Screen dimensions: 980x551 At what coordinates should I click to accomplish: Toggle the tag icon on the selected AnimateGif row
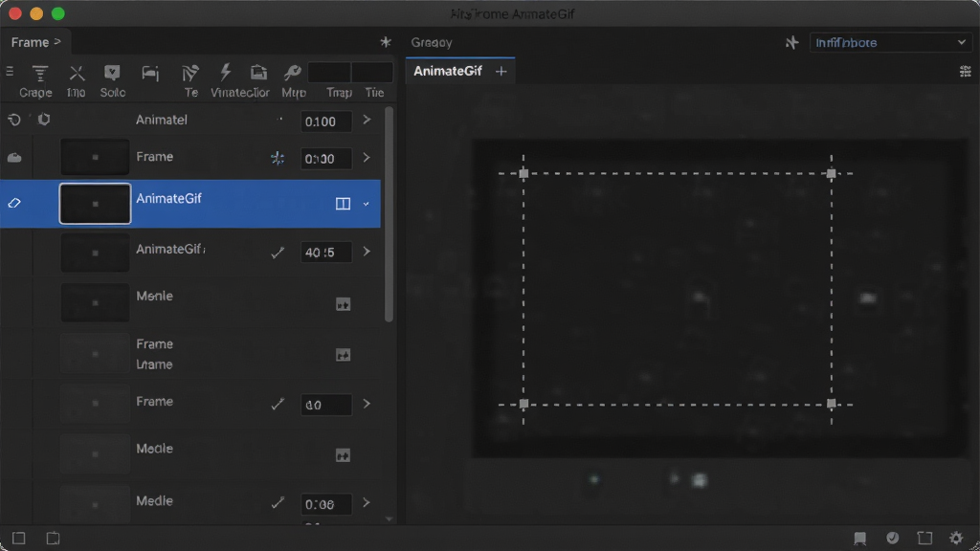pyautogui.click(x=14, y=203)
